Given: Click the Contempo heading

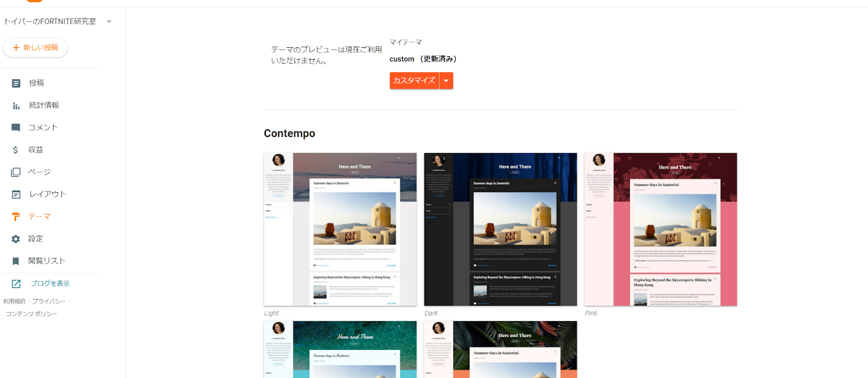Looking at the screenshot, I should point(289,134).
